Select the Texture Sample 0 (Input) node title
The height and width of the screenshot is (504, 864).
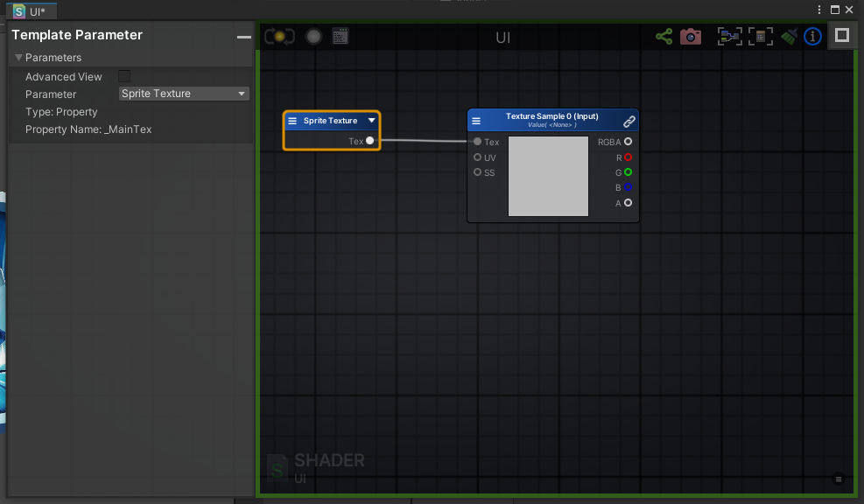click(x=552, y=116)
